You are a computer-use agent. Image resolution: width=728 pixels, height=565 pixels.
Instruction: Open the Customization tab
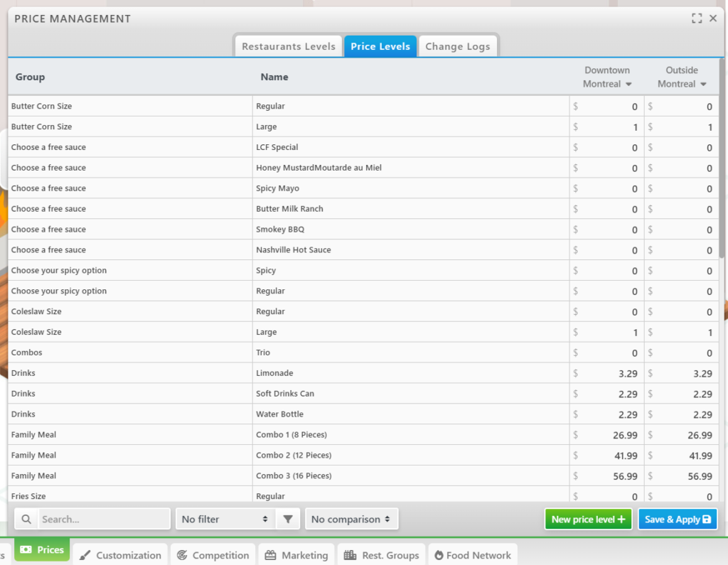(120, 555)
